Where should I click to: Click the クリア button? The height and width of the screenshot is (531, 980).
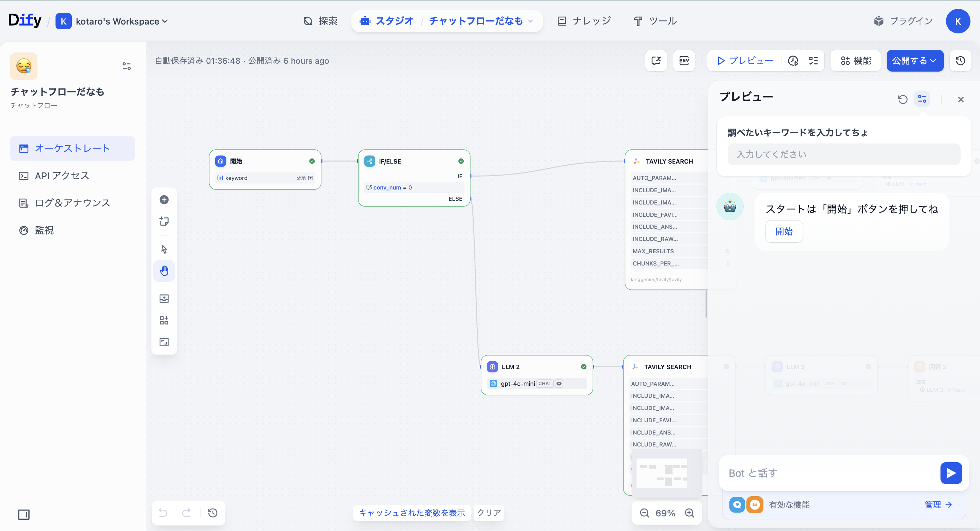[489, 513]
